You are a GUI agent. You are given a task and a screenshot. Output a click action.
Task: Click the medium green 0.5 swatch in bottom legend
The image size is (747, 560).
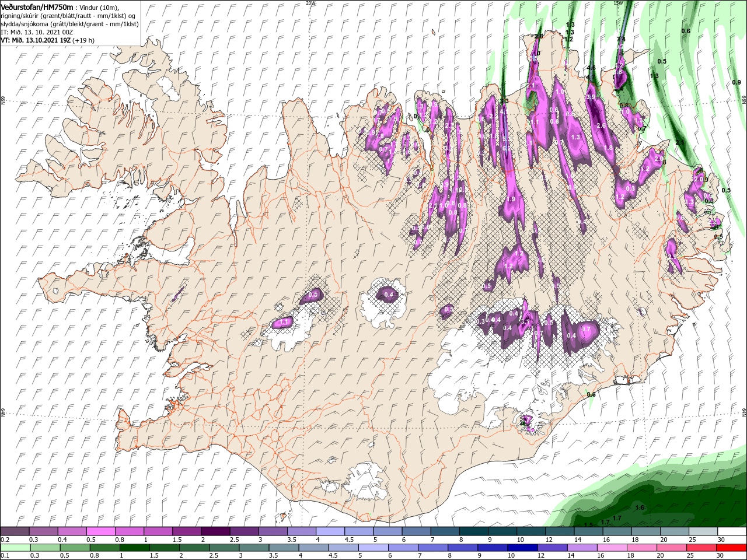[76, 548]
